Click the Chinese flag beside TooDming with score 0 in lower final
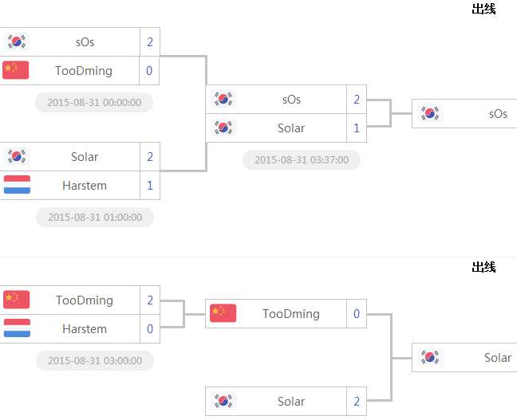This screenshot has height=420, width=517. coord(223,313)
